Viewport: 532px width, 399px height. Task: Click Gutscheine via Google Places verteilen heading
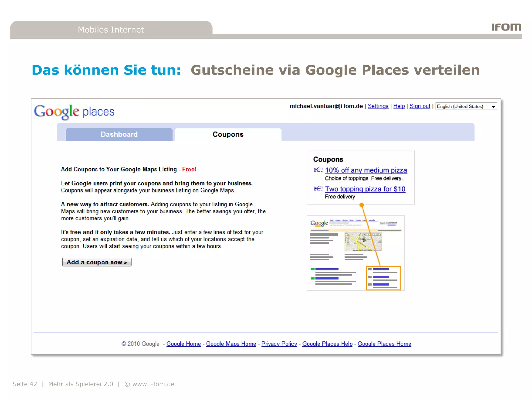(335, 70)
